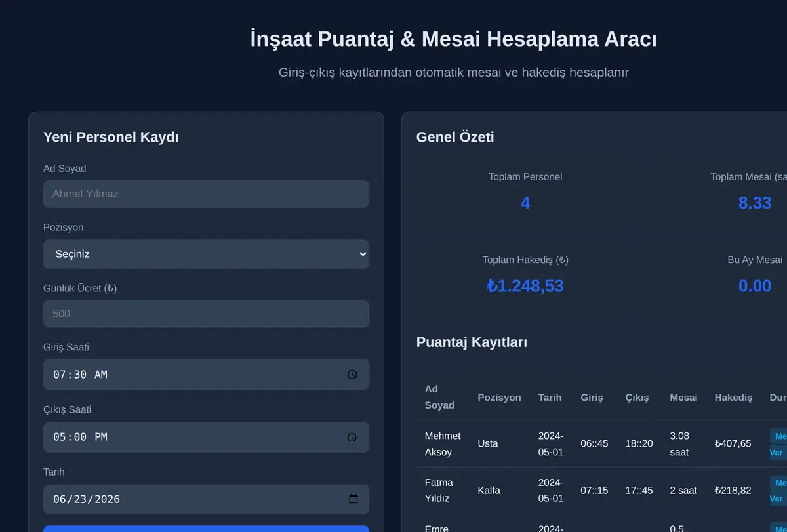Click the Tarih column header in table

[x=550, y=398]
